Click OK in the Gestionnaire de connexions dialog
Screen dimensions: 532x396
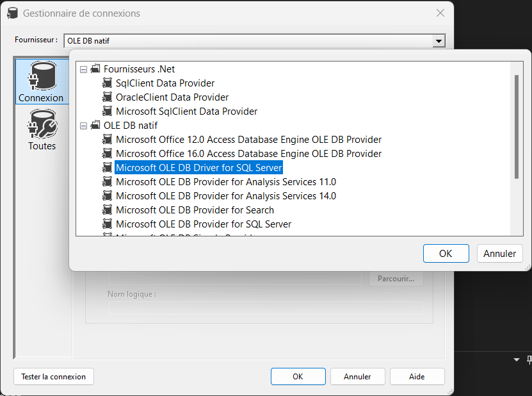coord(298,377)
